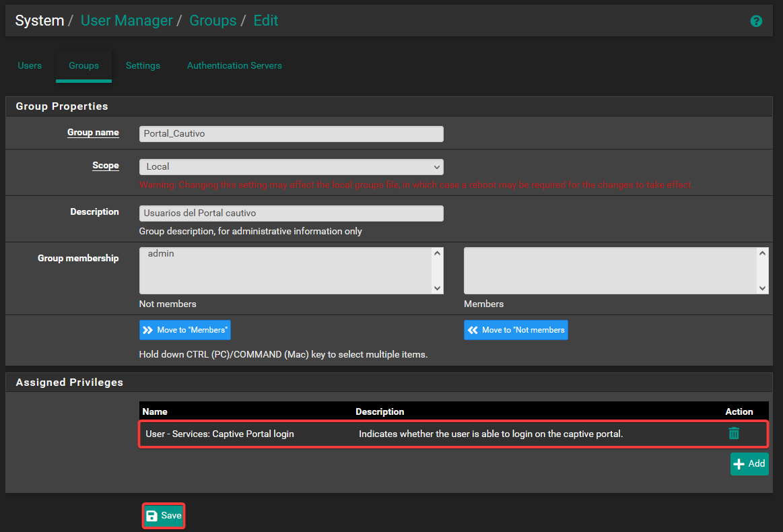The image size is (783, 532).
Task: Click inside the Members list box
Action: [x=609, y=270]
